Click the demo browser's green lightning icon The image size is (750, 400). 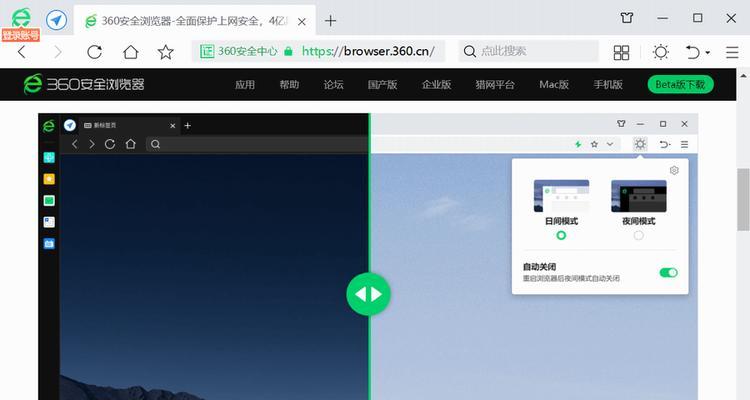[x=578, y=144]
